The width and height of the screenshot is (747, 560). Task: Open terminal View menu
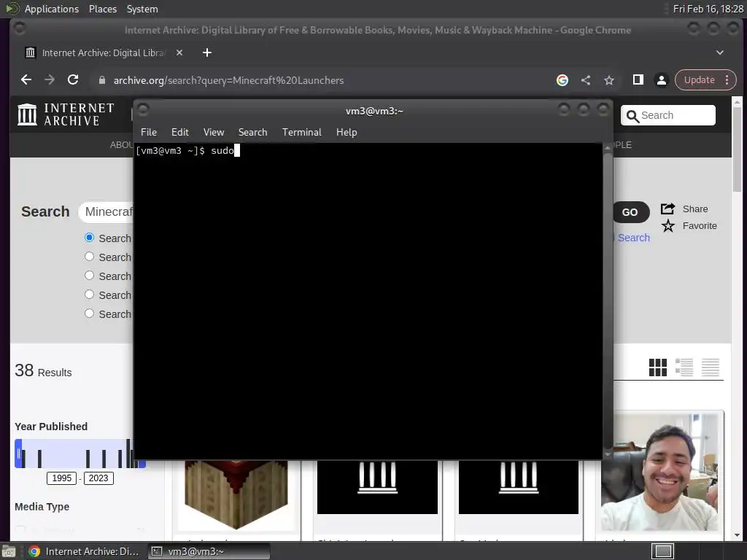(x=214, y=133)
